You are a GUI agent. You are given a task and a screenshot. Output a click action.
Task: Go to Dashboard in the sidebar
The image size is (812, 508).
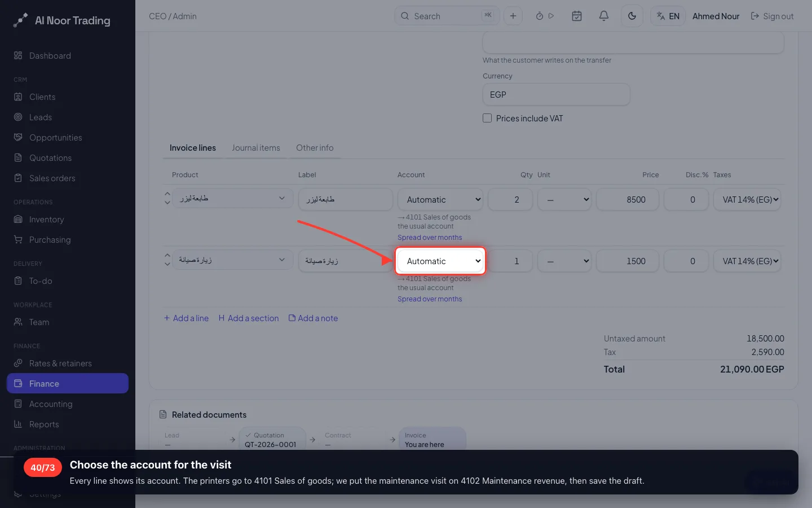point(68,56)
